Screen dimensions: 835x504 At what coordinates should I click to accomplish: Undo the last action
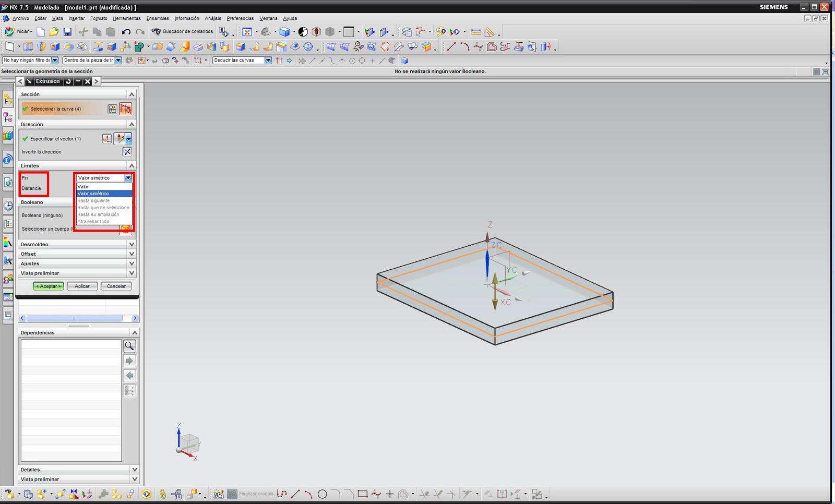click(126, 32)
